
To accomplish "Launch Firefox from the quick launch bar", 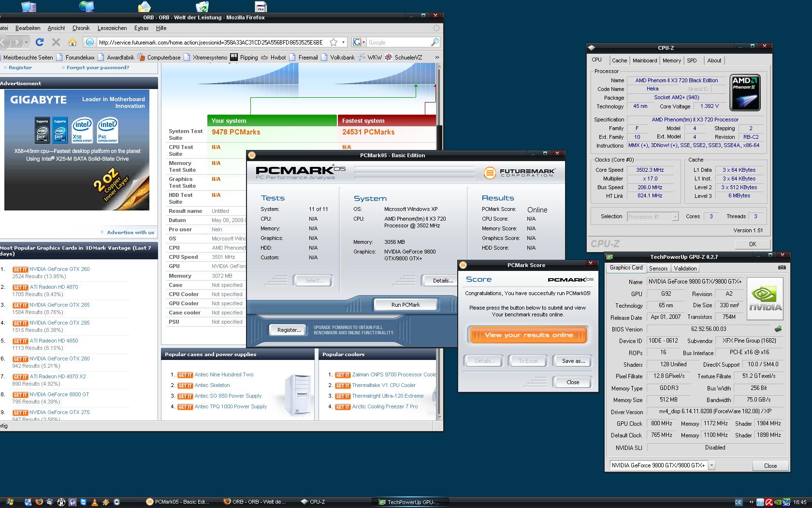I will click(39, 502).
